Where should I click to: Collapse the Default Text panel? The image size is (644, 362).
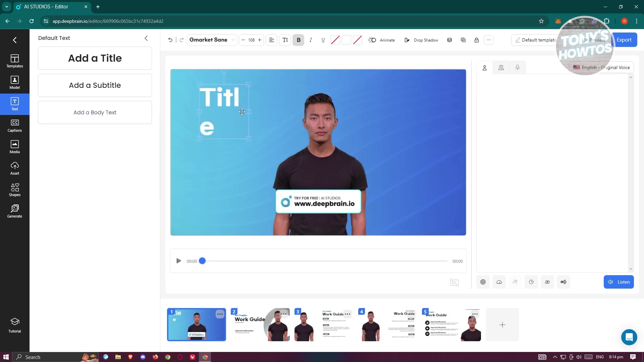[146, 38]
